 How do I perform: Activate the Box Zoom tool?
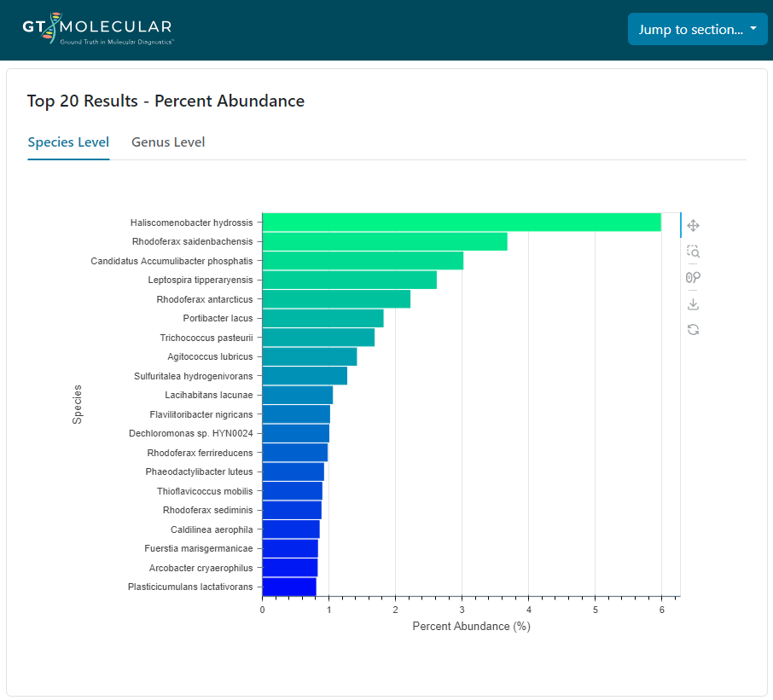click(693, 252)
